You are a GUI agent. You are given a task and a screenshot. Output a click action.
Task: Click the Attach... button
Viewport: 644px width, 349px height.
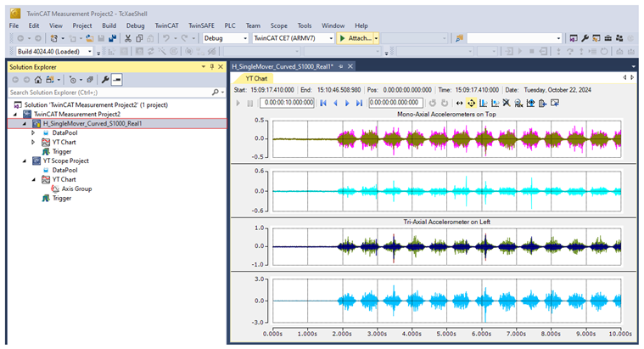tap(356, 38)
